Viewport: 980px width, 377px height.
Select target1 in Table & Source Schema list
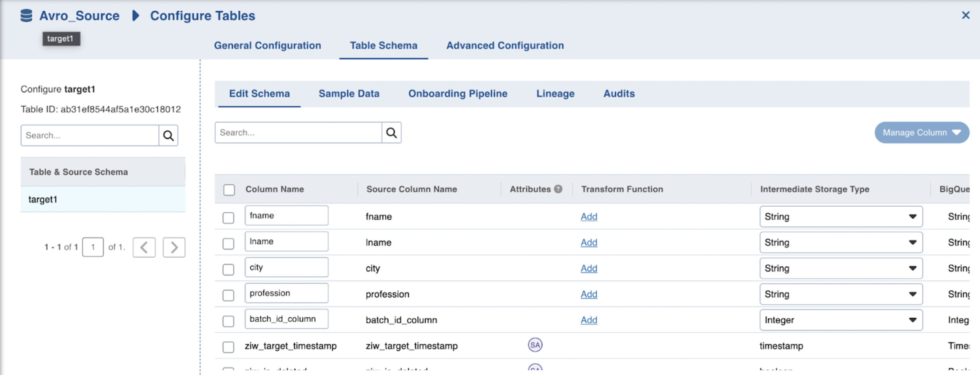(103, 199)
